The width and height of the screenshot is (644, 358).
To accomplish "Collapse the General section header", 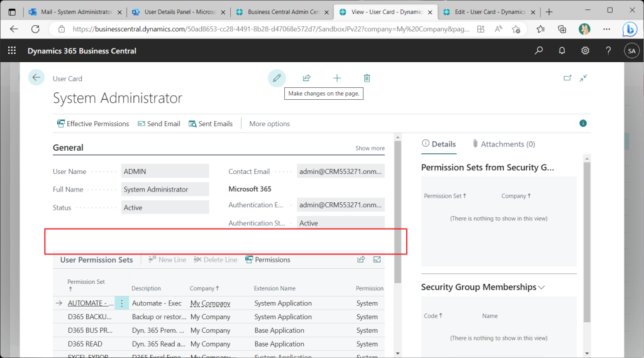I will tap(68, 148).
